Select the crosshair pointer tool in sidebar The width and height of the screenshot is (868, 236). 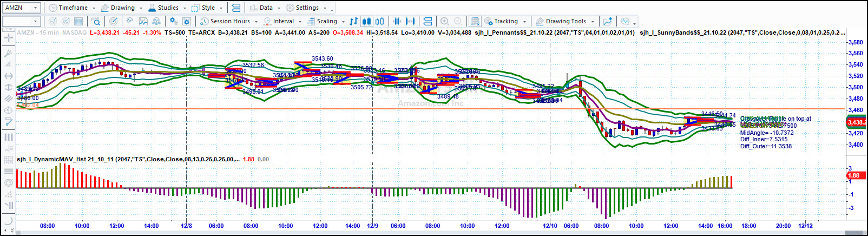coord(8,38)
